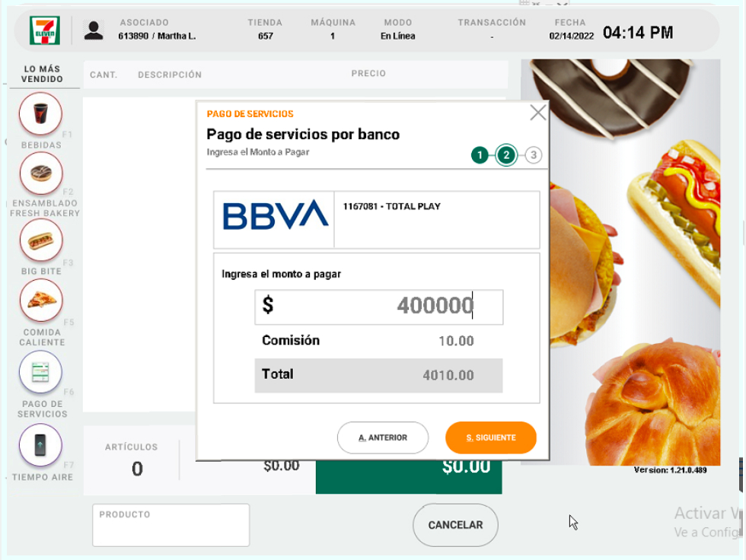Open the Big Bite hot dog icon
Viewport: 746px width, 560px height.
click(x=41, y=240)
